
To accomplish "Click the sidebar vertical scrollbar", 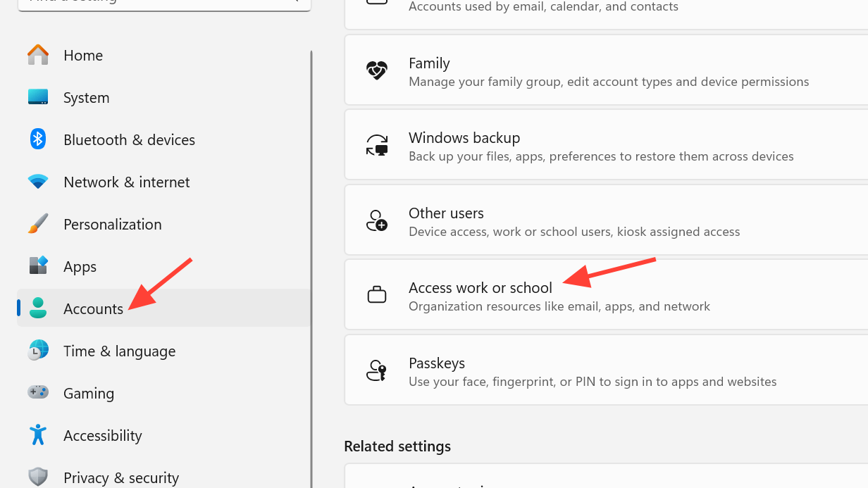I will click(311, 268).
